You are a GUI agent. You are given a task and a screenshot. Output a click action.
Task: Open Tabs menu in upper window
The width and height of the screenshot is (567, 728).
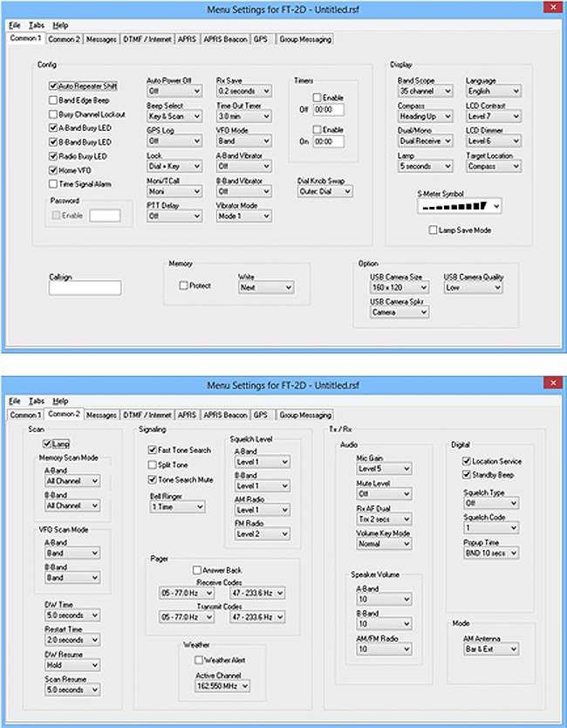point(36,25)
